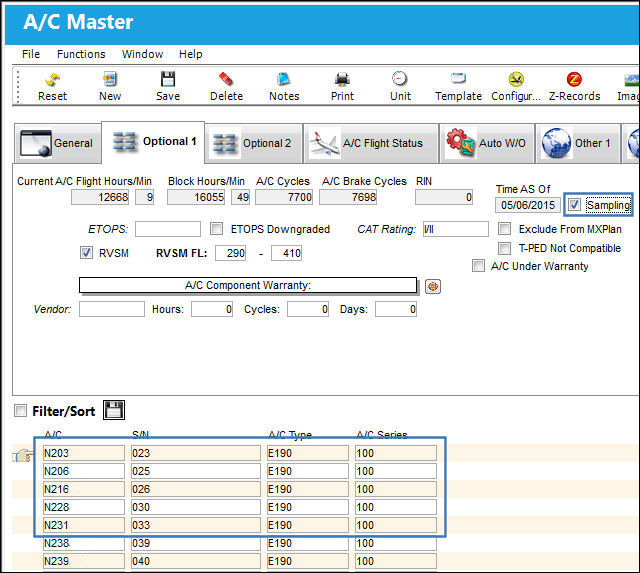Click the Filter/Sort save disk icon
The width and height of the screenshot is (640, 573).
pyautogui.click(x=114, y=410)
